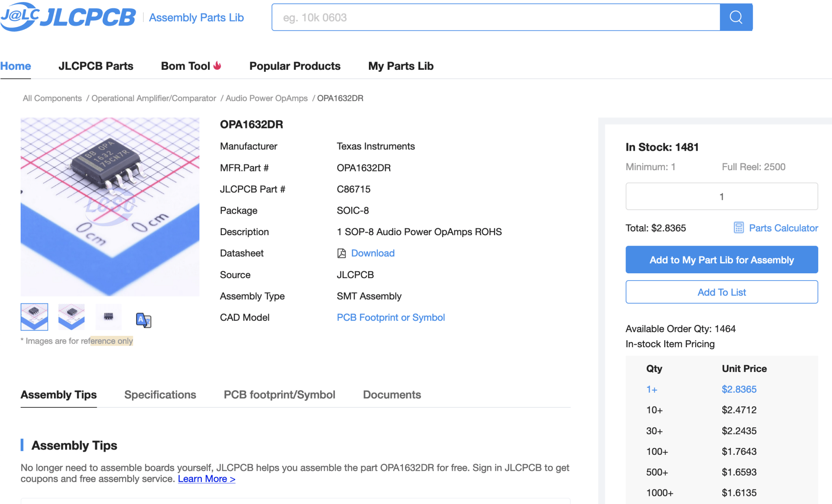Viewport: 832px width, 504px height.
Task: Click the $2.8365 unit price
Action: pyautogui.click(x=739, y=389)
